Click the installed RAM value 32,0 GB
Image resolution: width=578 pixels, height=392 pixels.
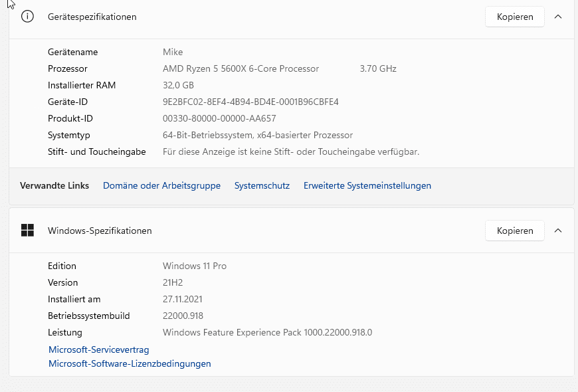click(178, 85)
